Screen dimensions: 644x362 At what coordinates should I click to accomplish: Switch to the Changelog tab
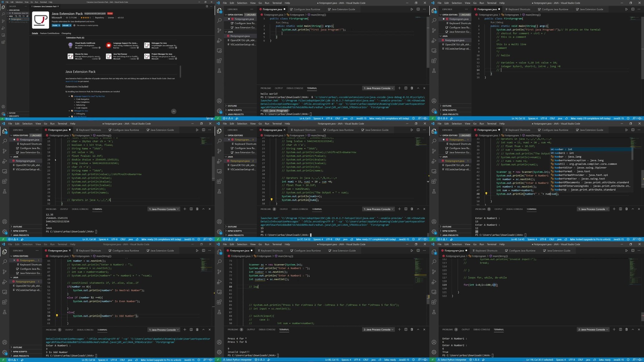pyautogui.click(x=66, y=33)
